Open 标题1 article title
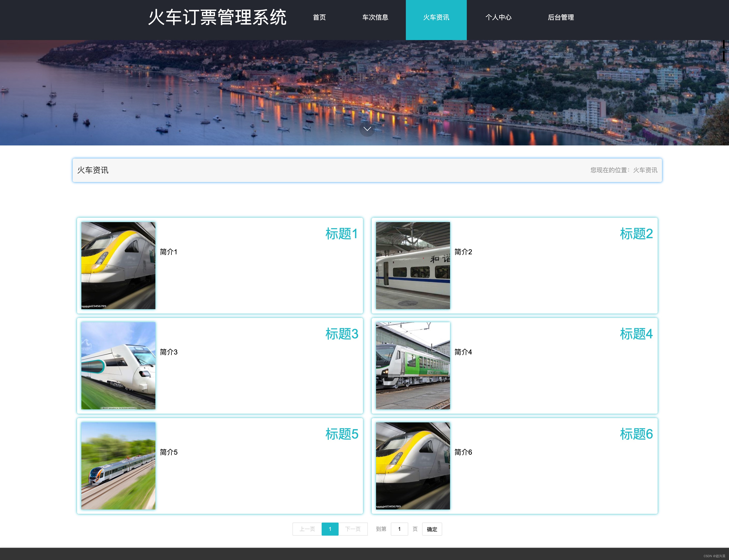The height and width of the screenshot is (560, 729). 341,234
